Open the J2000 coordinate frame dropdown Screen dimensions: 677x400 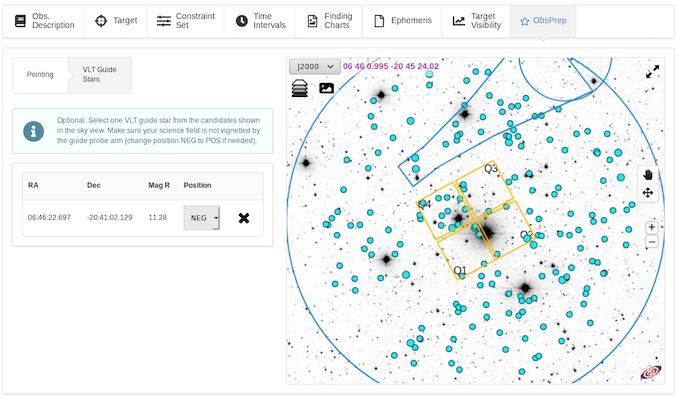[314, 67]
